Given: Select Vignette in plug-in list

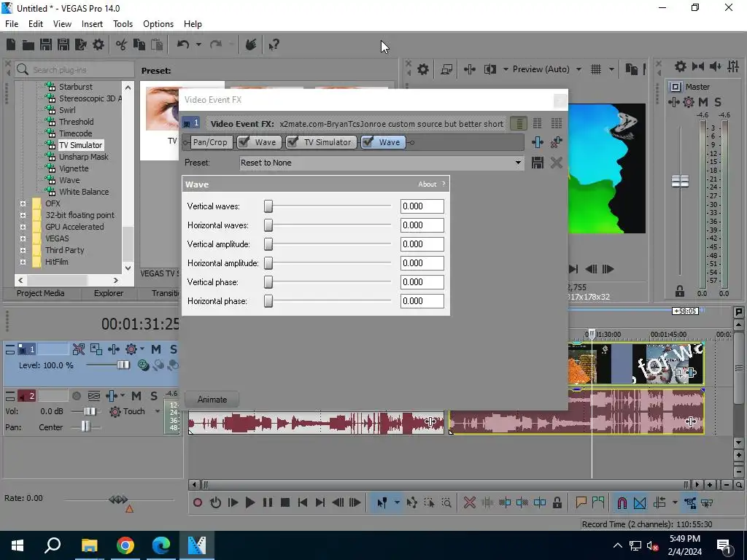Looking at the screenshot, I should 74,168.
